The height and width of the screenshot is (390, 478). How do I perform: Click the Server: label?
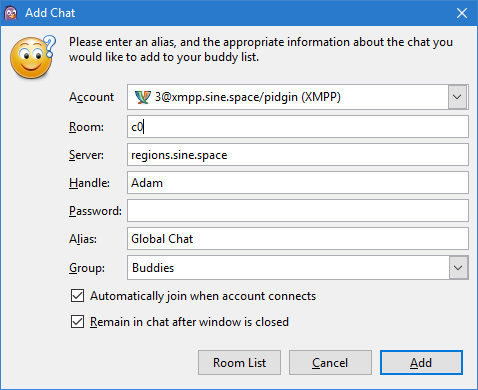pyautogui.click(x=86, y=155)
